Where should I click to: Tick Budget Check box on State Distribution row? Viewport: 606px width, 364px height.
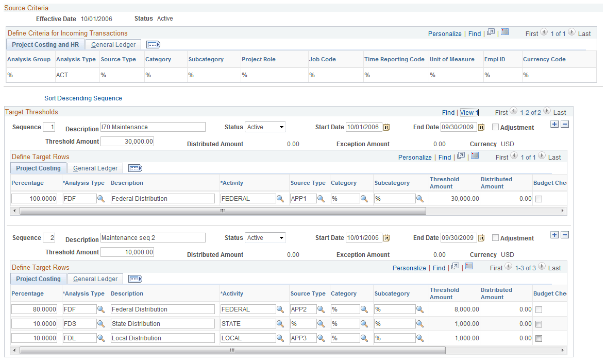pos(539,324)
